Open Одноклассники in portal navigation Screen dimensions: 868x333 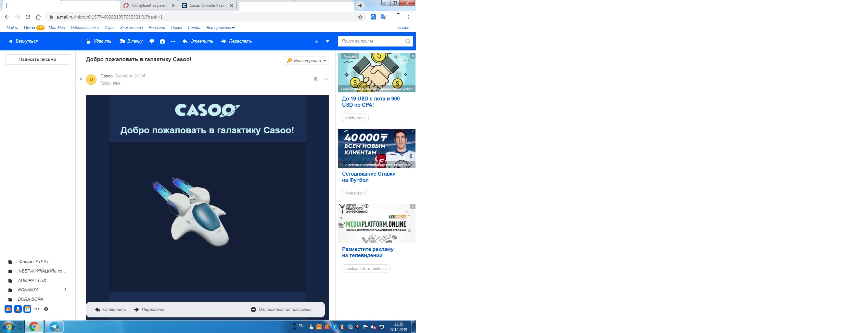pyautogui.click(x=84, y=28)
